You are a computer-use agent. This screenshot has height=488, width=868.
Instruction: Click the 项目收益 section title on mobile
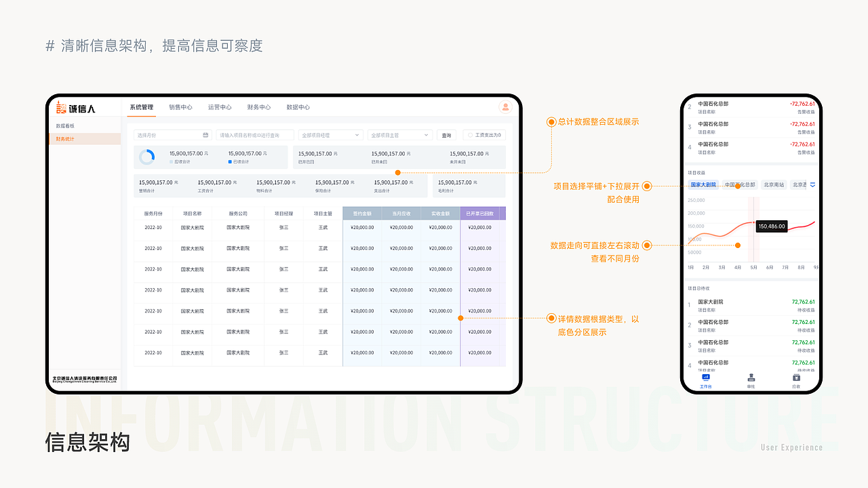pos(696,173)
